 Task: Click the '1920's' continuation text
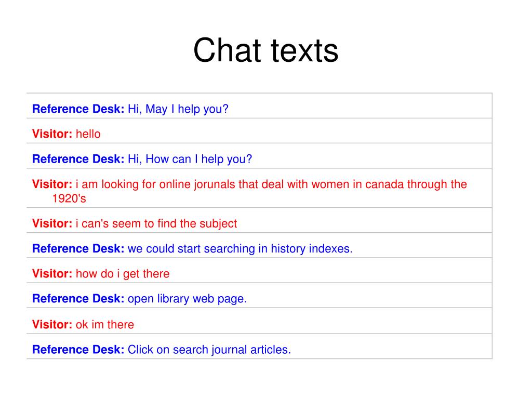pos(69,198)
